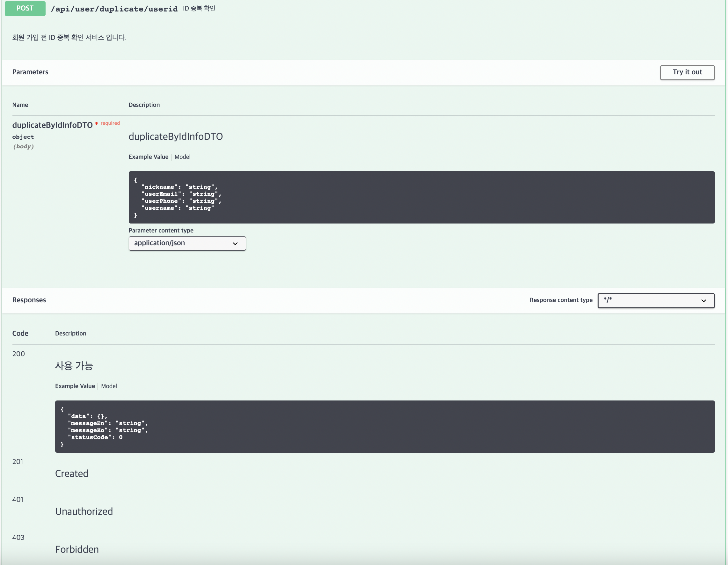The height and width of the screenshot is (565, 728).
Task: Click the 401 Unauthorized response description
Action: tap(84, 511)
